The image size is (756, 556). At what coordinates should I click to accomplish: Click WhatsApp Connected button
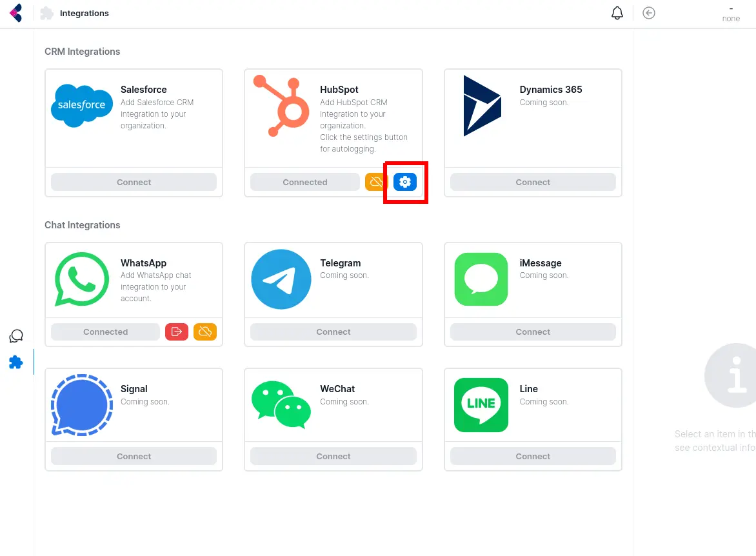(105, 332)
